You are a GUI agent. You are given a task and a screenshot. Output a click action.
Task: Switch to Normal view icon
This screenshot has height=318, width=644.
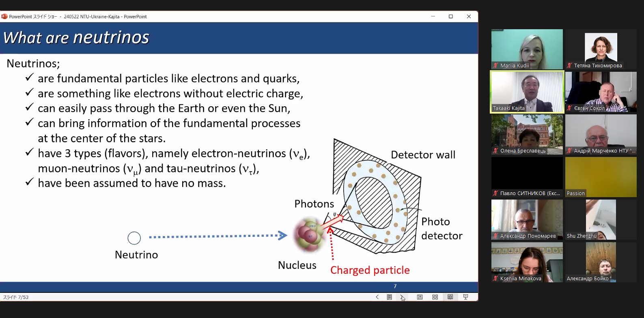coord(420,297)
